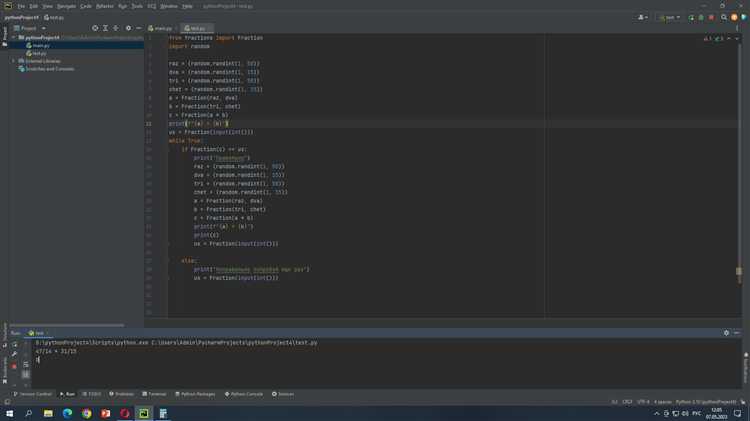
Task: Open the TODO tool window
Action: point(92,394)
